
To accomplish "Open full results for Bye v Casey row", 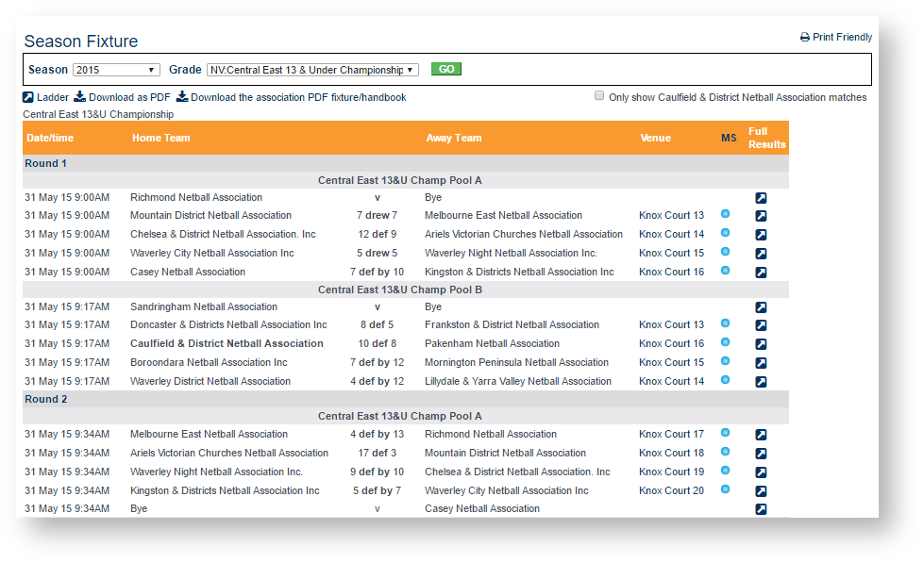I will click(x=761, y=509).
